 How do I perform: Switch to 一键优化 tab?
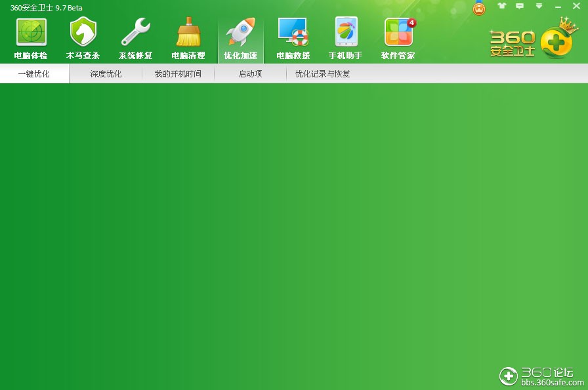34,74
